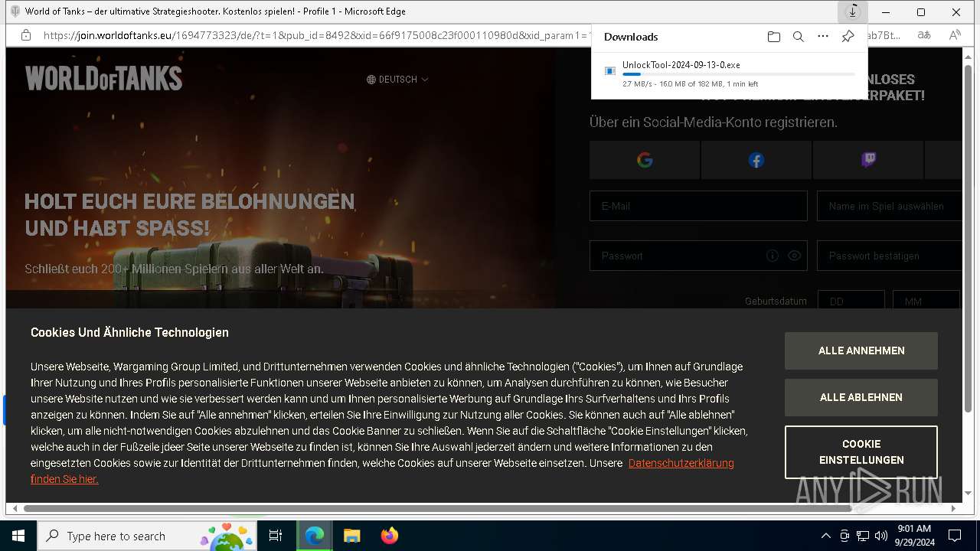
Task: Show hidden tray icons chevron
Action: (825, 536)
